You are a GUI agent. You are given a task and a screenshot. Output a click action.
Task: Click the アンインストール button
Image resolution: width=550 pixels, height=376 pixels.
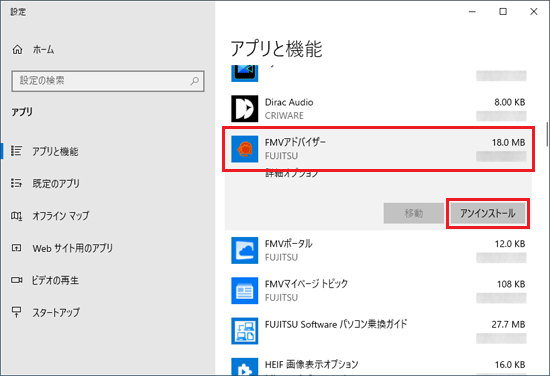pos(488,213)
